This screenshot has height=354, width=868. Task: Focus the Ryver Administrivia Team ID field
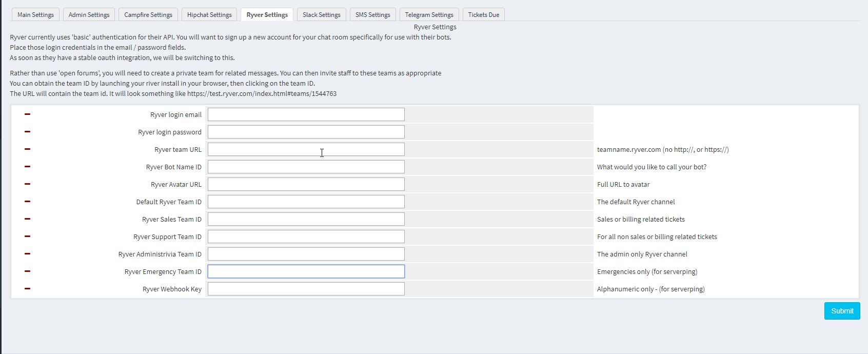pos(306,254)
